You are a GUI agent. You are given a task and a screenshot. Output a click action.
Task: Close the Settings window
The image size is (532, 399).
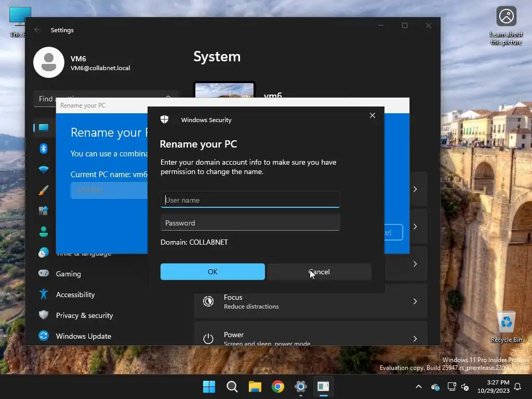tap(429, 25)
